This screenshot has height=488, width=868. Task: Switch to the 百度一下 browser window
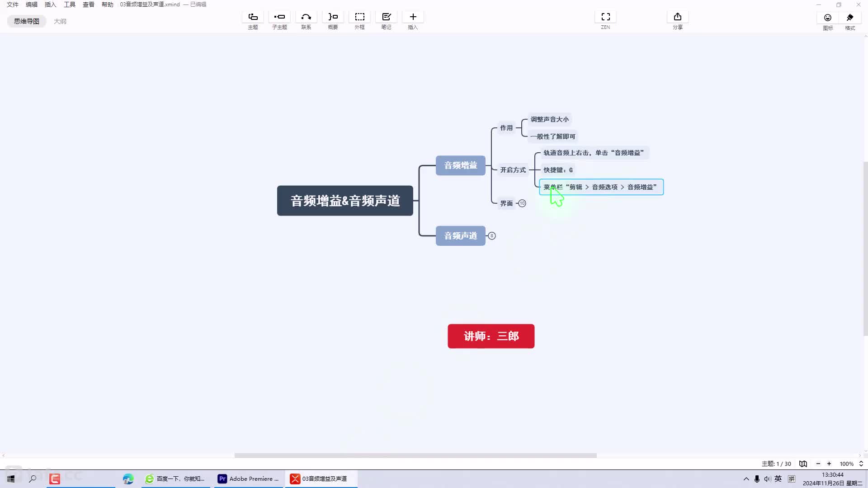176,479
